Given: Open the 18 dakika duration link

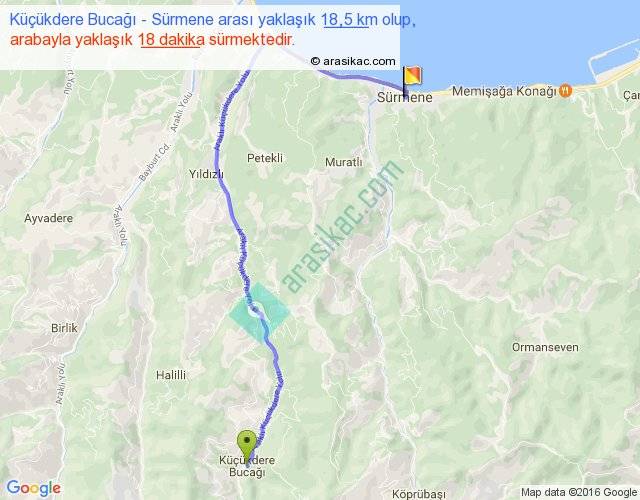Looking at the screenshot, I should (x=171, y=40).
